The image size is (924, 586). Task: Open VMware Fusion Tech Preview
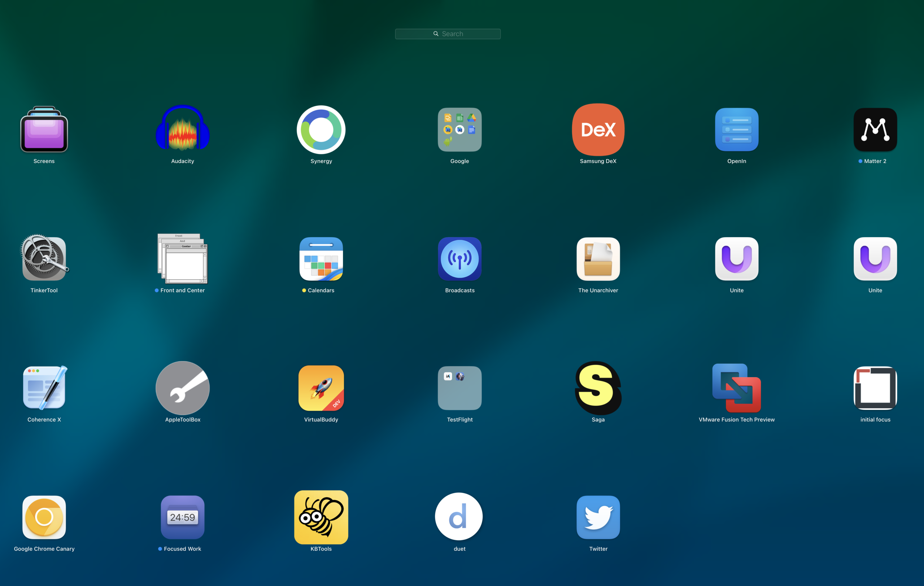click(x=737, y=388)
